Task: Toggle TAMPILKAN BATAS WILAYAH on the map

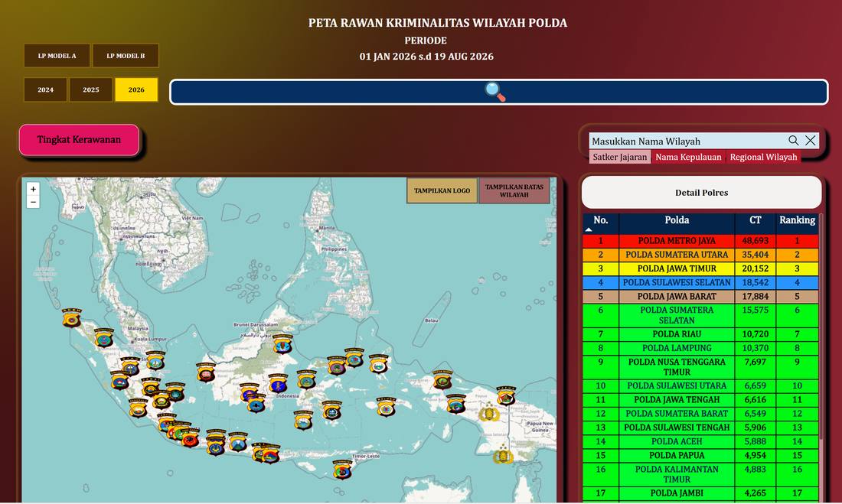Action: (514, 190)
